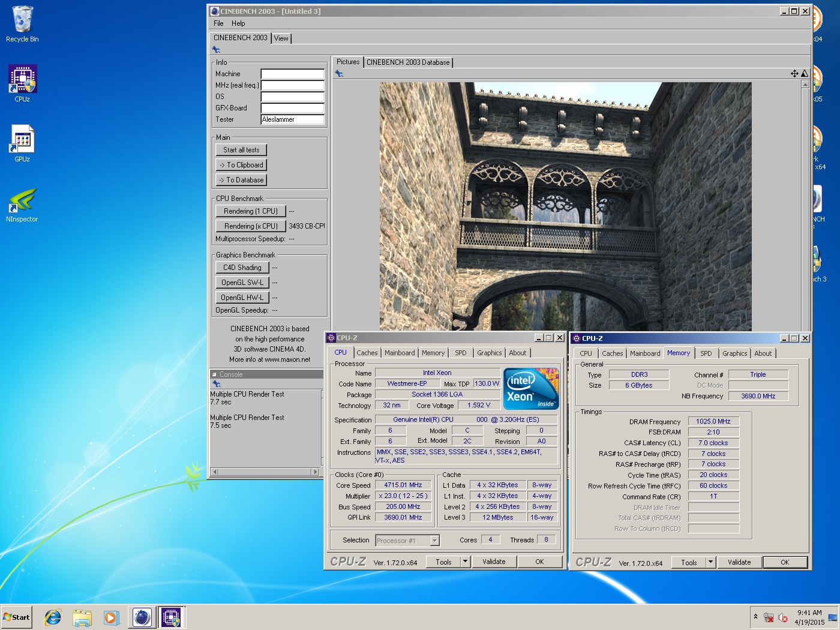Open Tools dropdown arrow in right CPU-Z

(x=710, y=562)
